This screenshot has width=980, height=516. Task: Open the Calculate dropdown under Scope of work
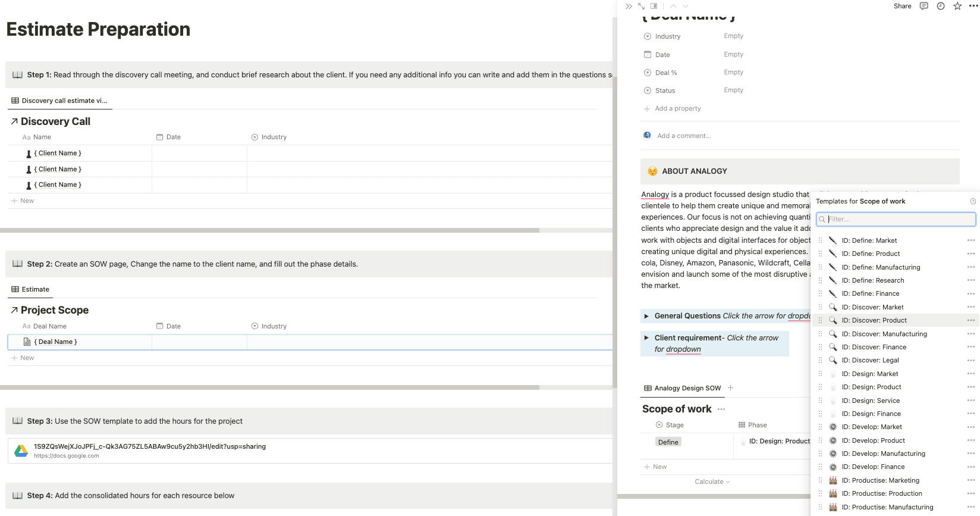pyautogui.click(x=712, y=481)
